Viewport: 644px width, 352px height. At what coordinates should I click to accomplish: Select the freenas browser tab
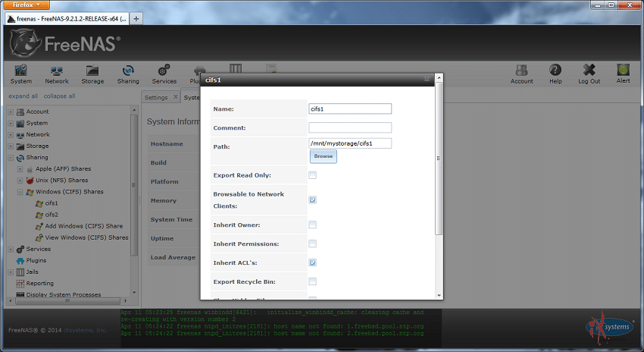67,18
